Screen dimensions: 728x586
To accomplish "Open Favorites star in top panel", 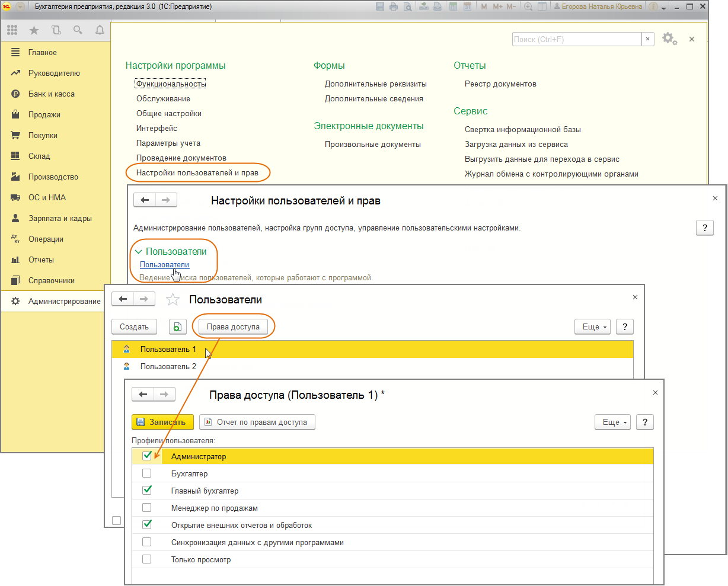I will 34,30.
